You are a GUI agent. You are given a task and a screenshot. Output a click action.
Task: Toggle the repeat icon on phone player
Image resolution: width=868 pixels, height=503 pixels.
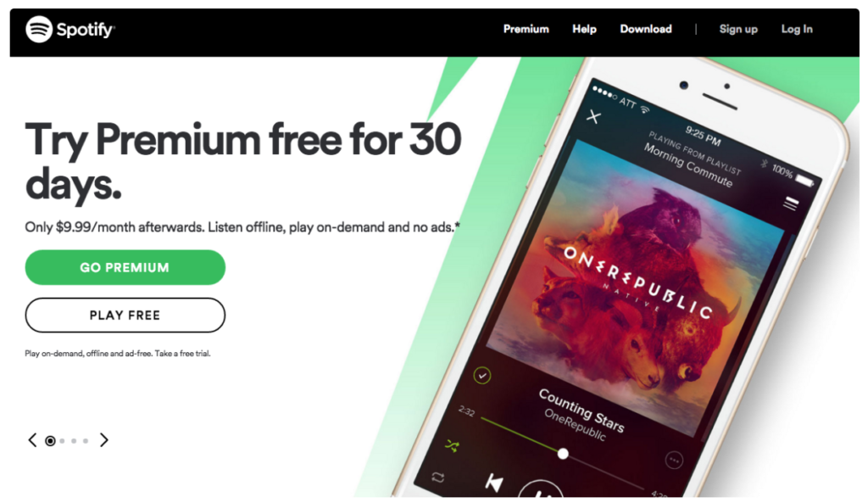coord(438,477)
